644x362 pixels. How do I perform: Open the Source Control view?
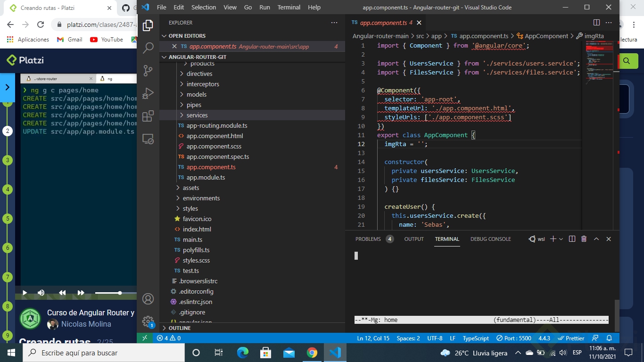click(x=148, y=71)
